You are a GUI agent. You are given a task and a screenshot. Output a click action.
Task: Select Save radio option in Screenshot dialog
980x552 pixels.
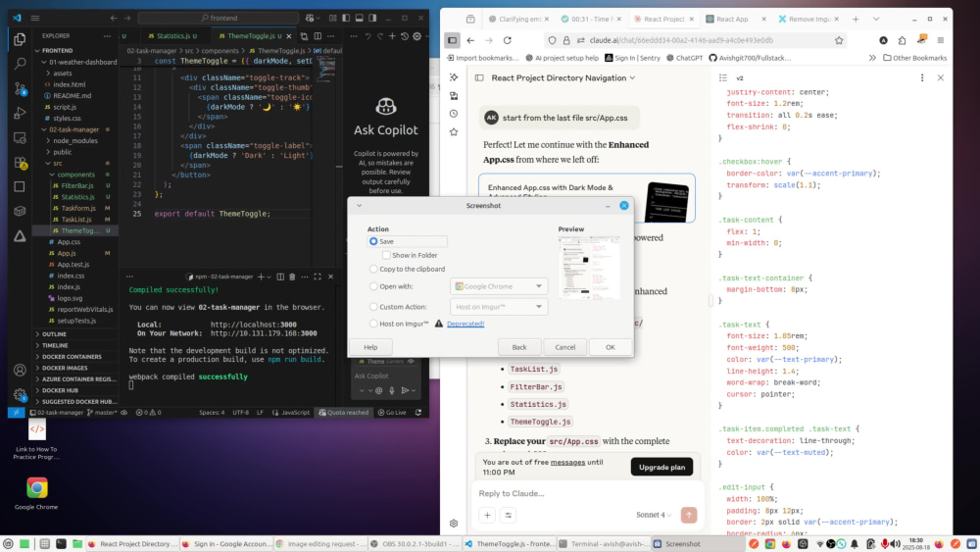(373, 241)
